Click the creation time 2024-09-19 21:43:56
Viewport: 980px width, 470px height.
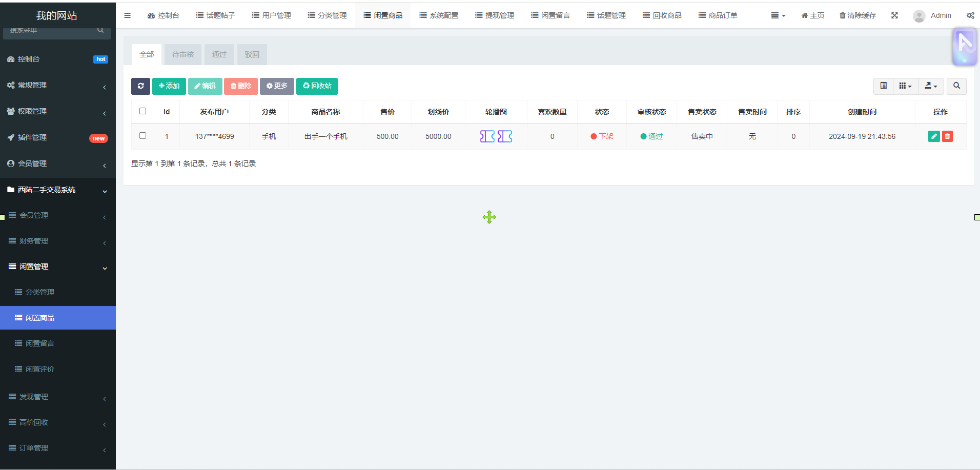coord(862,136)
